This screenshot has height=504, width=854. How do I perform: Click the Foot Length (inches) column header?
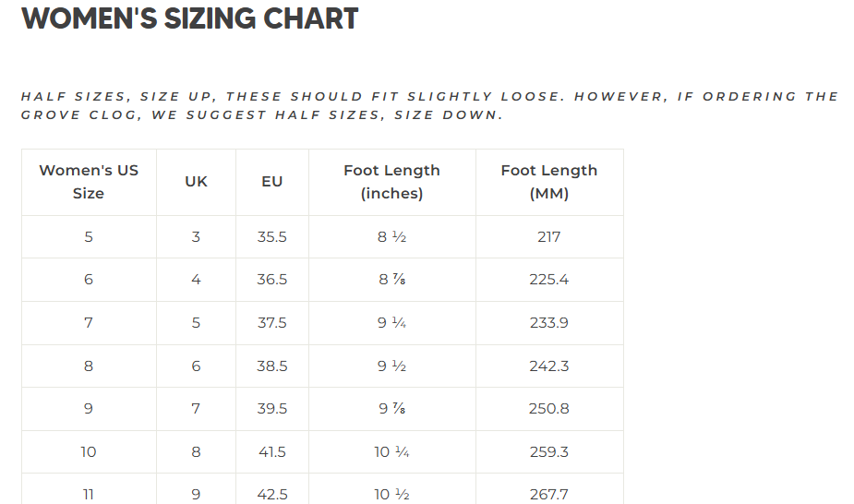click(391, 182)
